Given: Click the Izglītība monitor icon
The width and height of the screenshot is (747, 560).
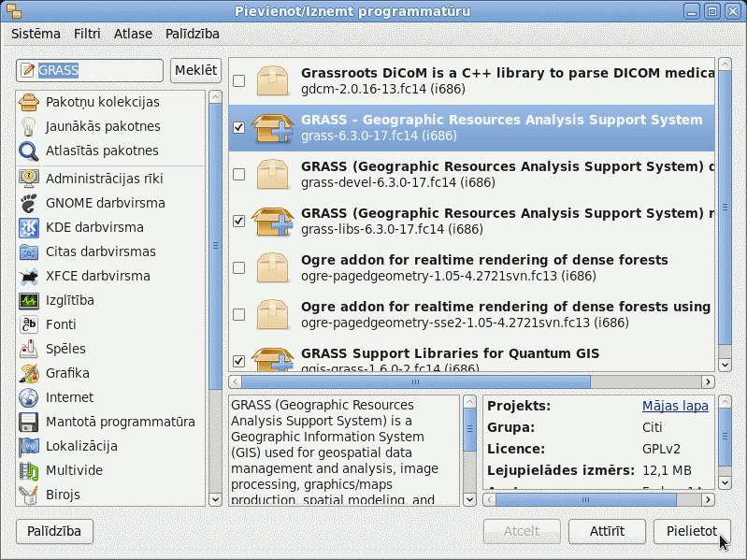Looking at the screenshot, I should pos(29,300).
